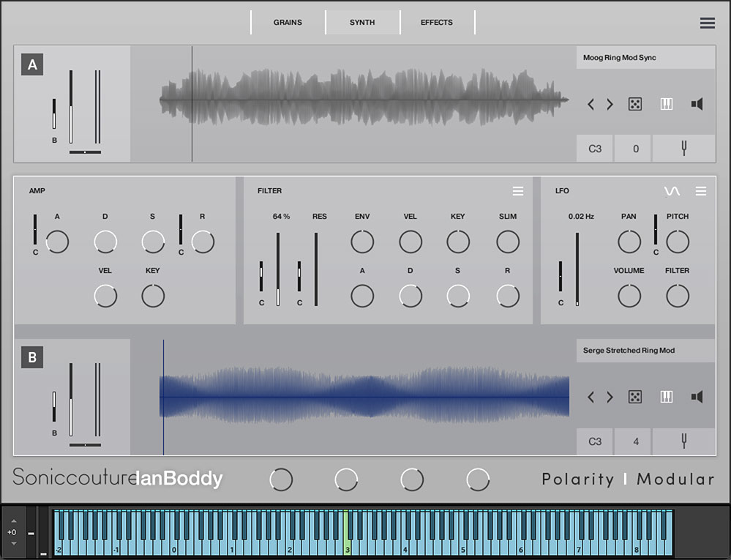Switch to the GRAINS tab

[287, 22]
